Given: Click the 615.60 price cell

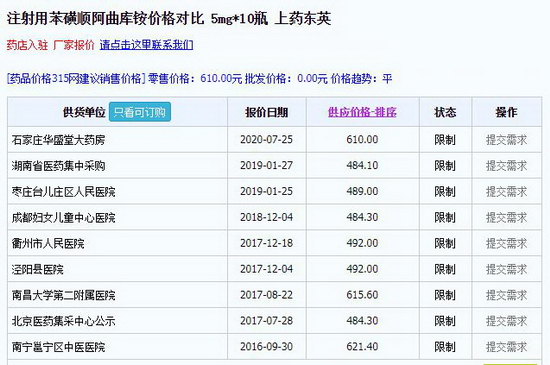Looking at the screenshot, I should [362, 295].
